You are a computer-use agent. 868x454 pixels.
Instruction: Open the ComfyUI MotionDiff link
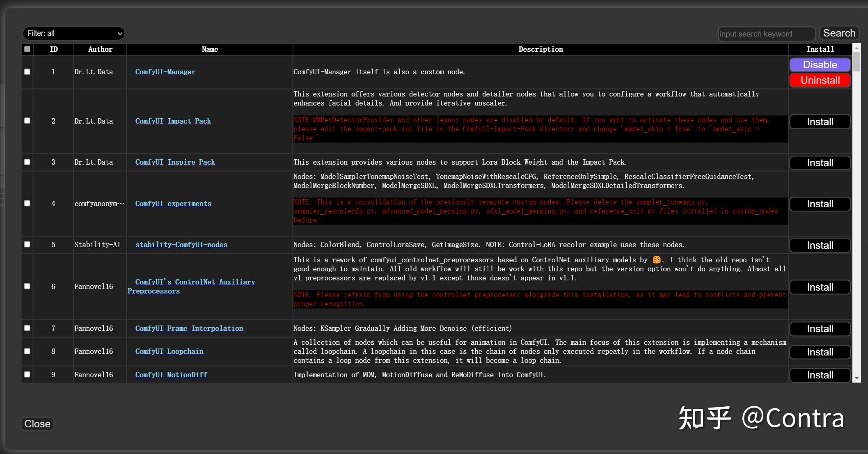tap(171, 375)
